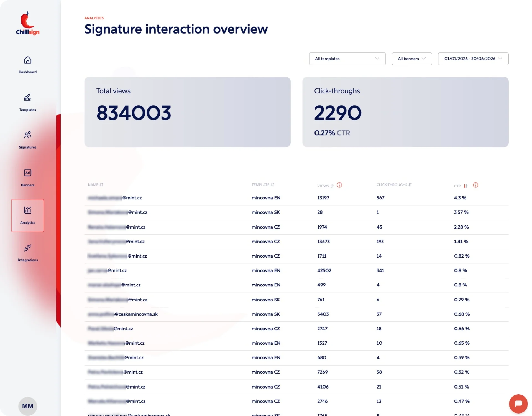Show info tooltip for CTR column
The height and width of the screenshot is (416, 532).
point(475,185)
